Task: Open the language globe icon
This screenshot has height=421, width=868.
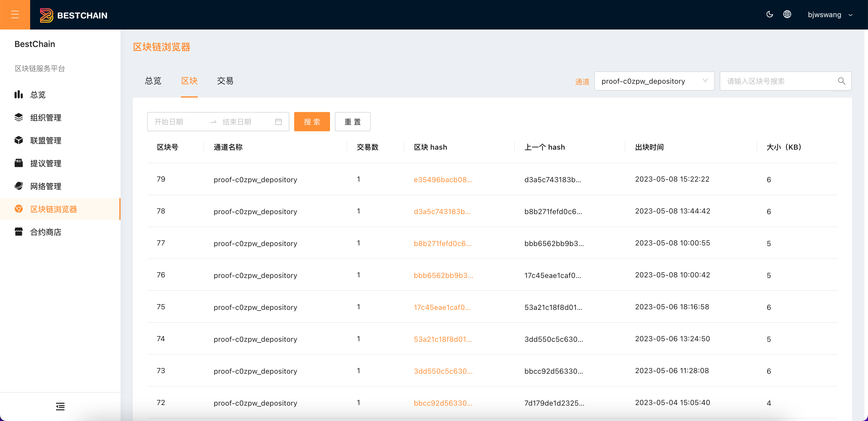Action: point(787,14)
